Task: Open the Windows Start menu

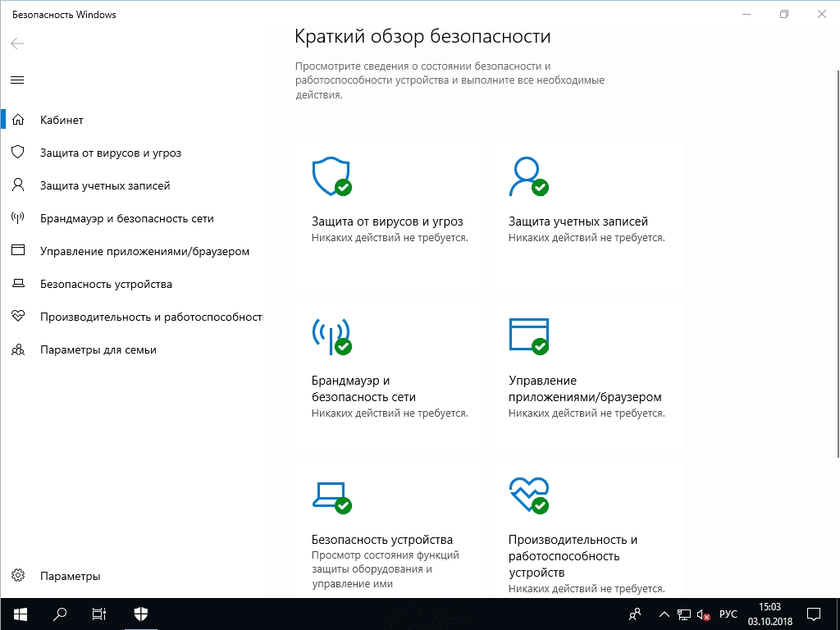Action: tap(21, 614)
